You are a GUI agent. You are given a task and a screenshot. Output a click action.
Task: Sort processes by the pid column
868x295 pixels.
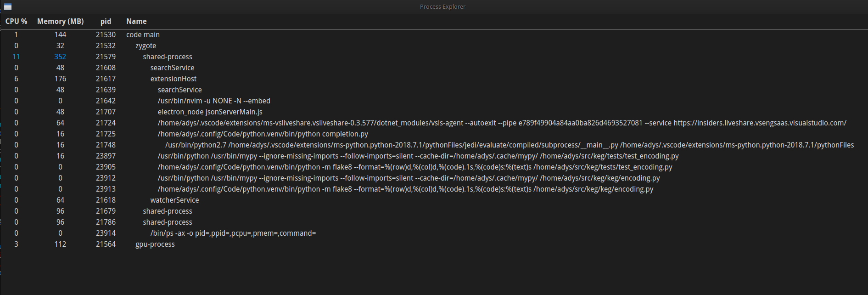106,21
